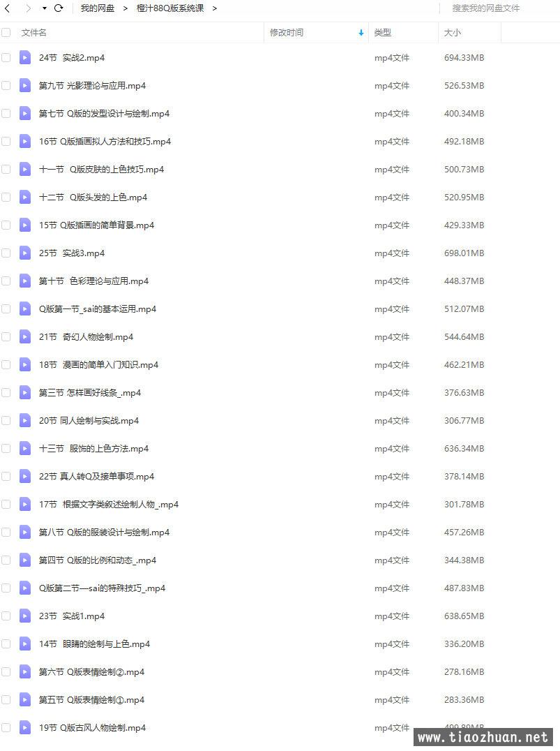Screen dimensions: 560x751
Task: Click the forward navigation arrow
Action: coord(28,8)
